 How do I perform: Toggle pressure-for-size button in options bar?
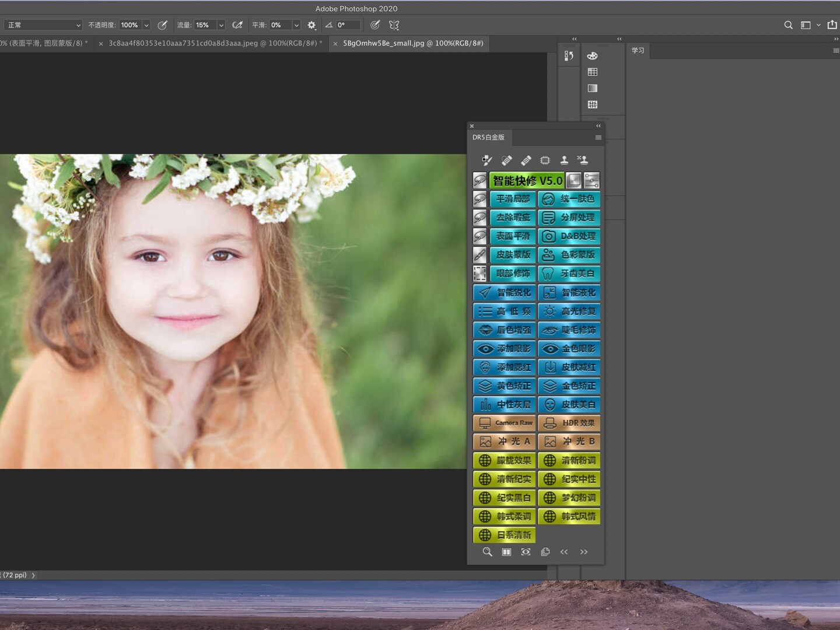(x=375, y=24)
